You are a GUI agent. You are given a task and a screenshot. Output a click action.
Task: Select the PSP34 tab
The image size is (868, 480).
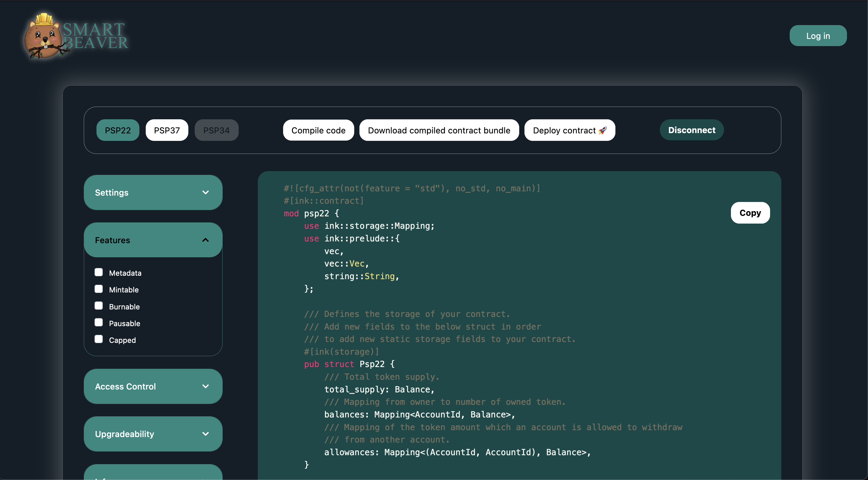coord(216,130)
